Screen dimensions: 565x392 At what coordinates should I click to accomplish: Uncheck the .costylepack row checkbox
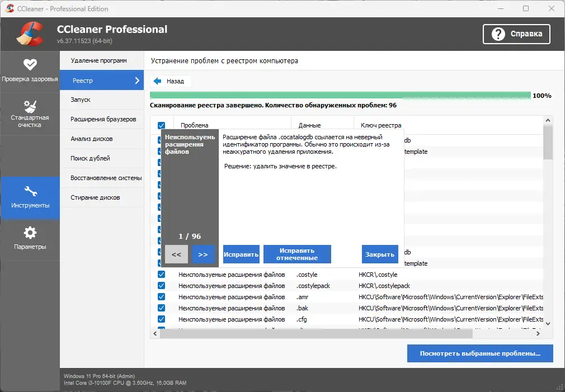click(161, 286)
